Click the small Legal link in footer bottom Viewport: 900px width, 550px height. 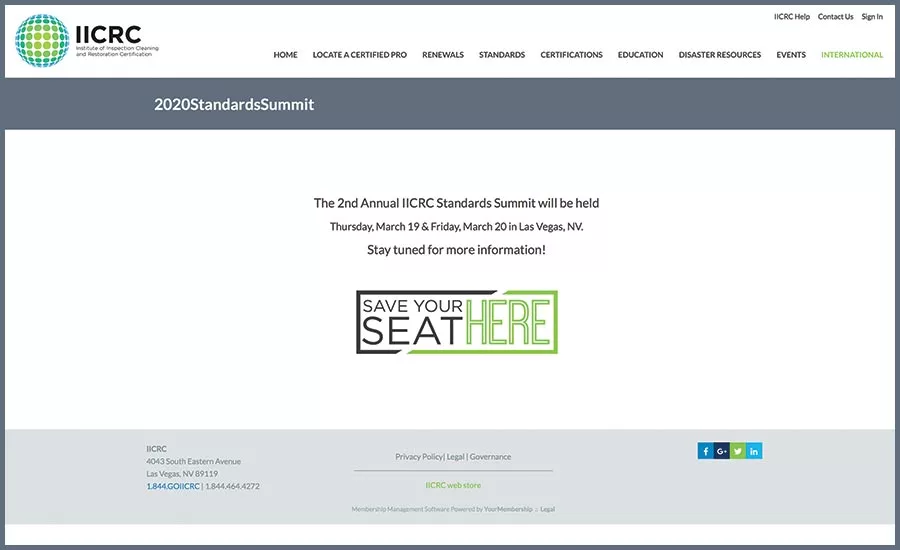[x=548, y=509]
